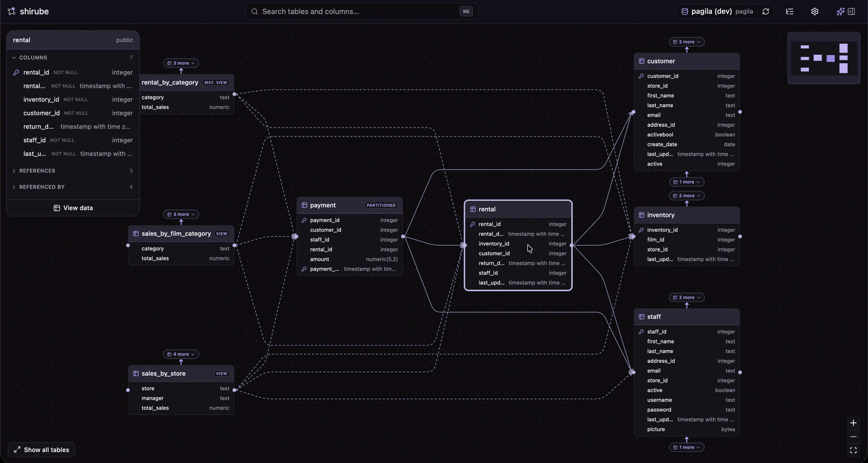Click the key icon beside staff_id in staff
This screenshot has height=463, width=868.
tap(641, 332)
